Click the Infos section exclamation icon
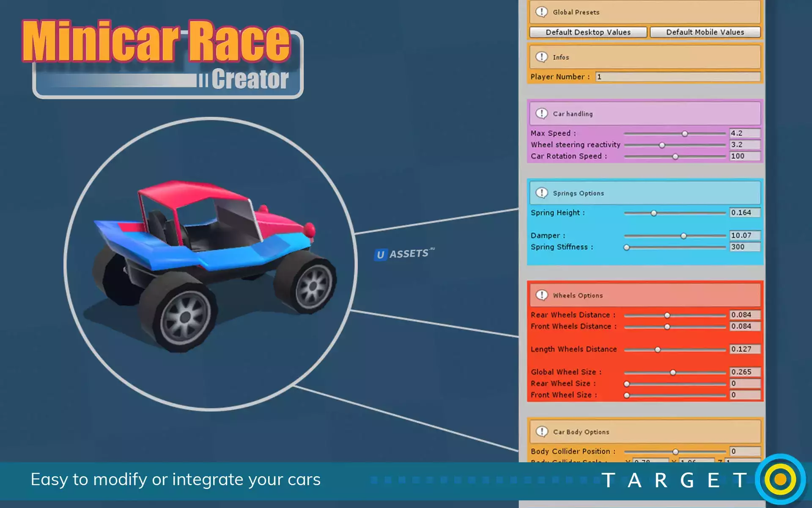The height and width of the screenshot is (508, 812). [541, 57]
